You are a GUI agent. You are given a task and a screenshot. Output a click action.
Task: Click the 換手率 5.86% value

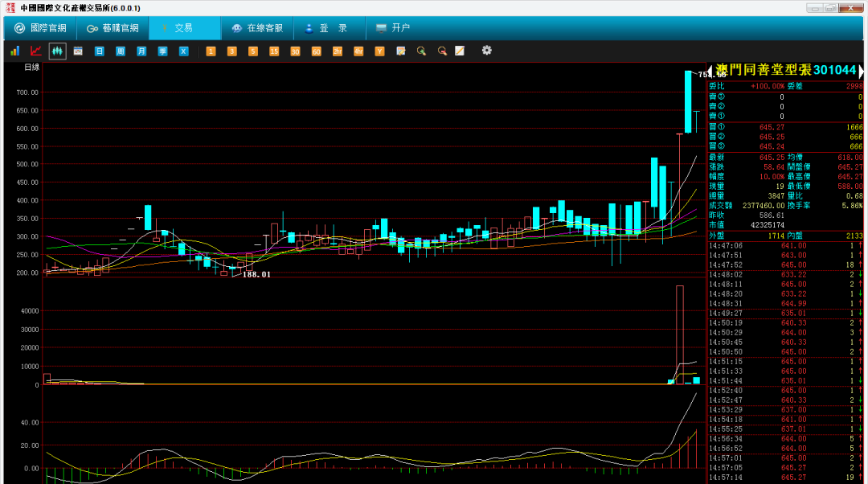coord(852,206)
